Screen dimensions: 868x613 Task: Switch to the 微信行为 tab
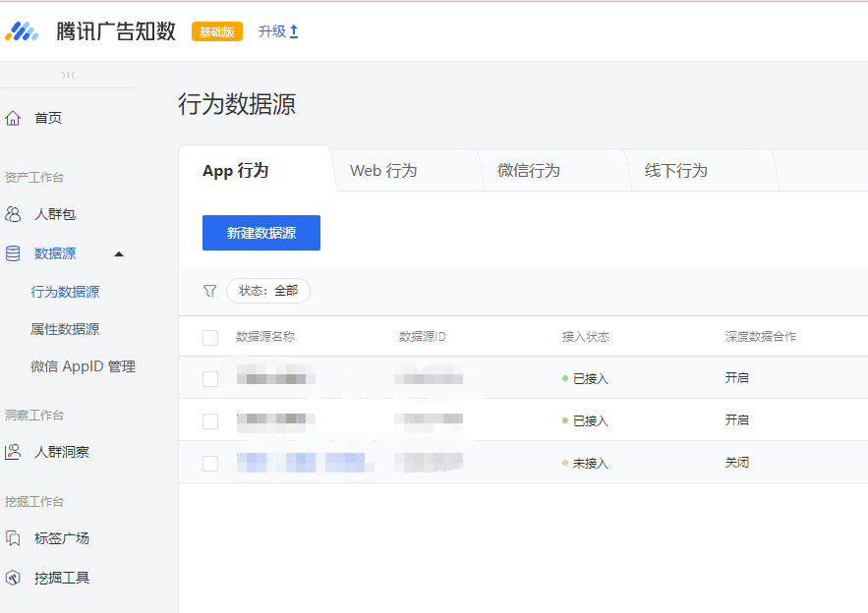[x=529, y=171]
